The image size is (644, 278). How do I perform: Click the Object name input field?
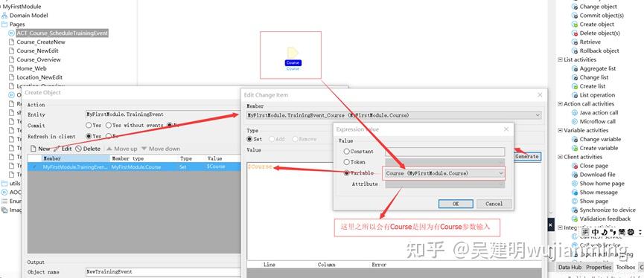[x=163, y=272]
